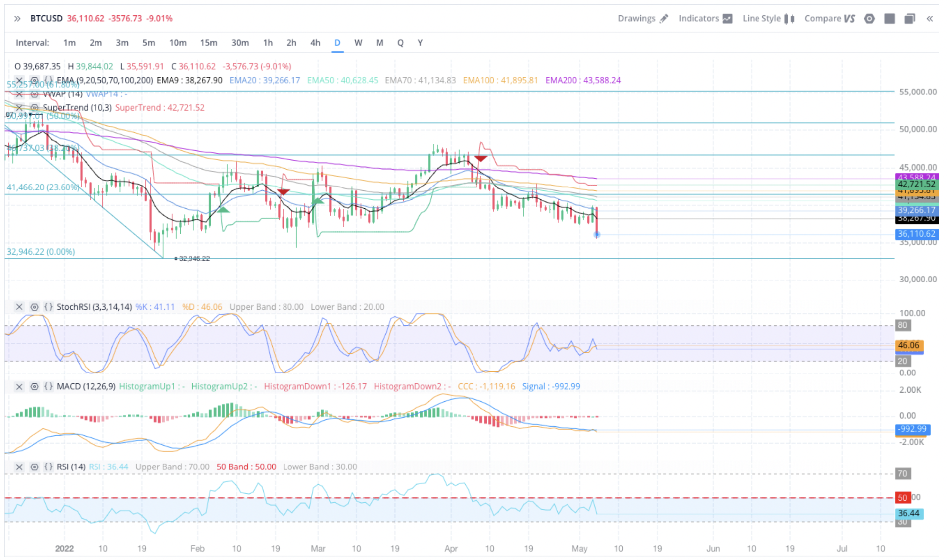Switch interval to 3m
947x560 pixels.
coord(122,43)
